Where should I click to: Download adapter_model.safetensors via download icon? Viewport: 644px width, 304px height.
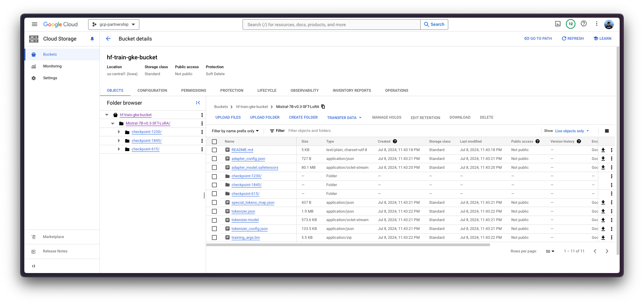pyautogui.click(x=603, y=167)
